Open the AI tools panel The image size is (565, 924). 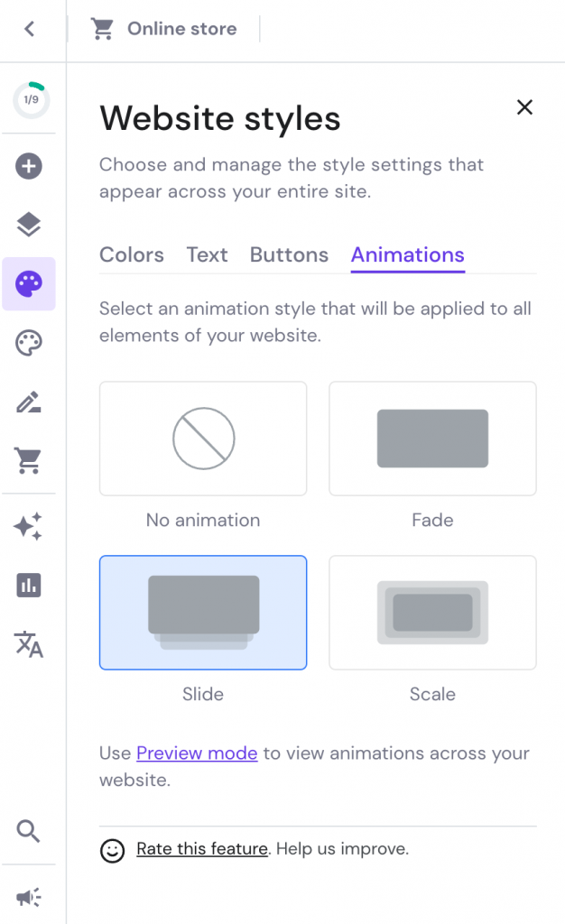click(28, 525)
